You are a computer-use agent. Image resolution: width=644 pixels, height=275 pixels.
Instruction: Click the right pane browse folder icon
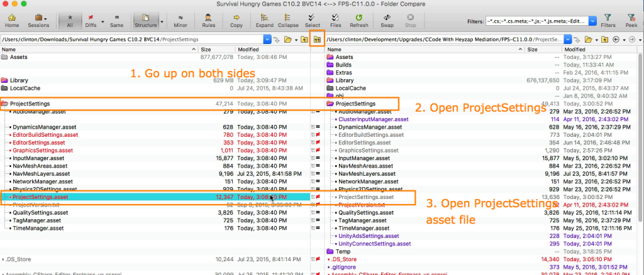coord(589,40)
